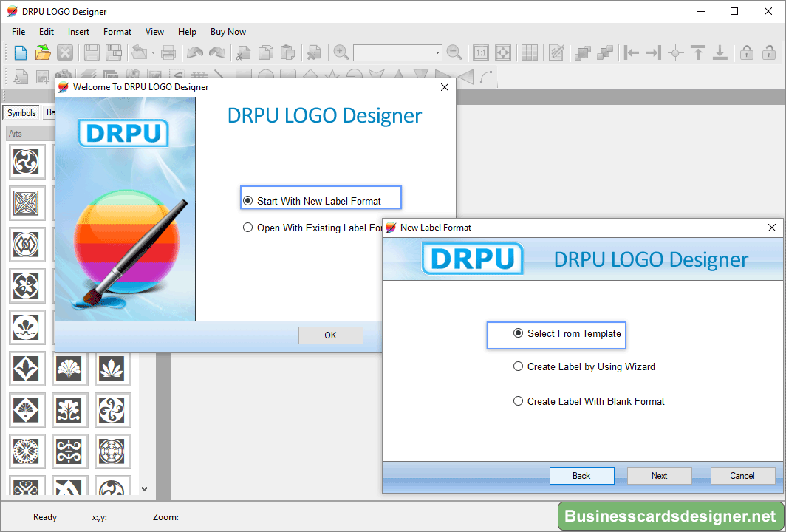
Task: Select the Insert Image icon in drawing toolbar
Action: coord(43,78)
